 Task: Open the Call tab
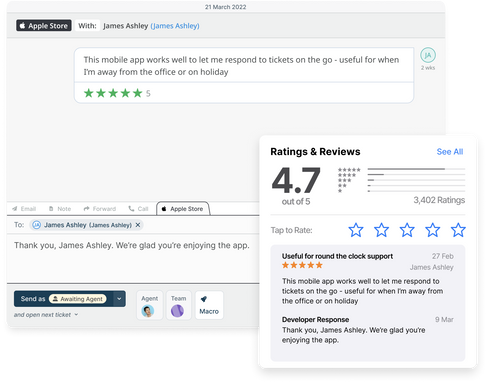coord(138,209)
